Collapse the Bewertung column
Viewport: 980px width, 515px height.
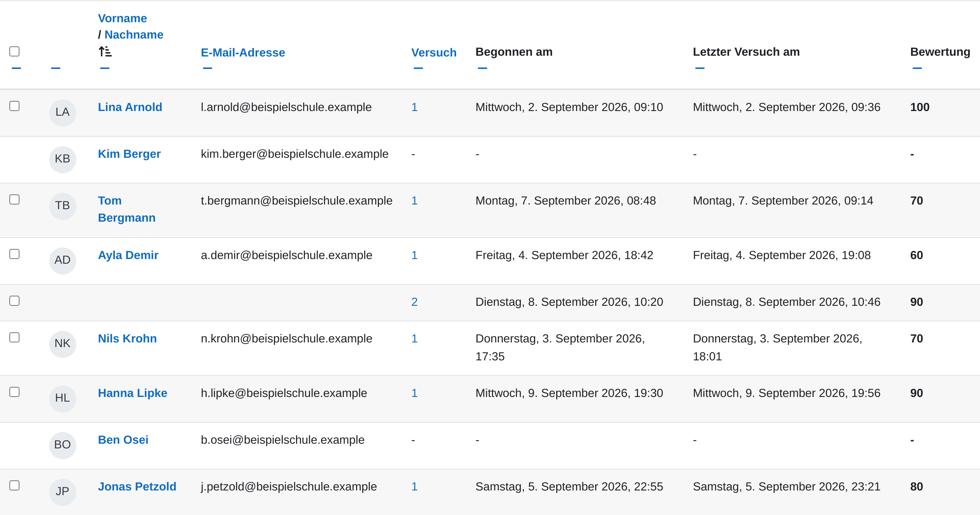tap(917, 68)
